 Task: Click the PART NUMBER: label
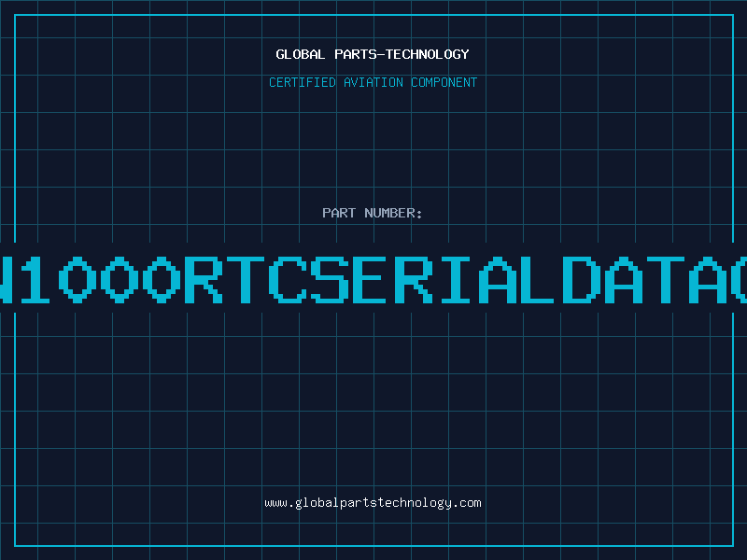373,213
